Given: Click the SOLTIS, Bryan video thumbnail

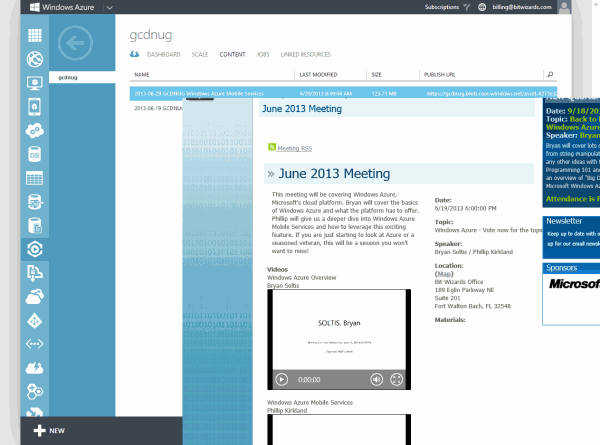Looking at the screenshot, I should point(339,330).
